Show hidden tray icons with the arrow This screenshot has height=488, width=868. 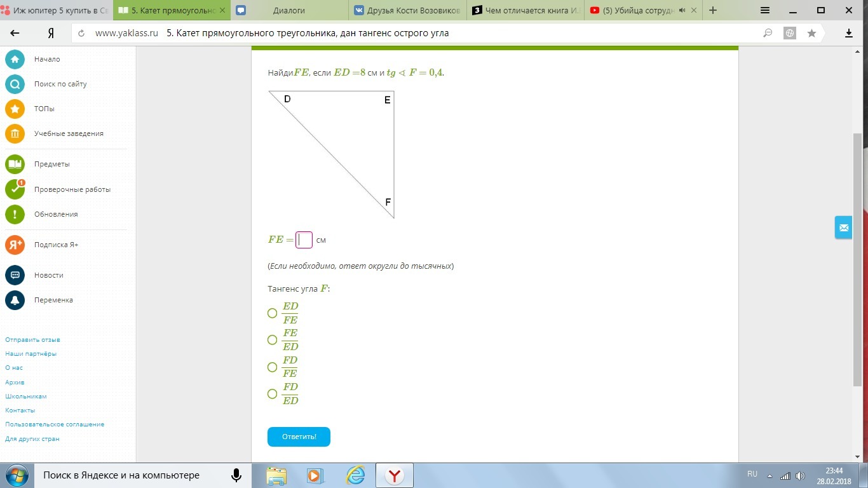point(770,476)
